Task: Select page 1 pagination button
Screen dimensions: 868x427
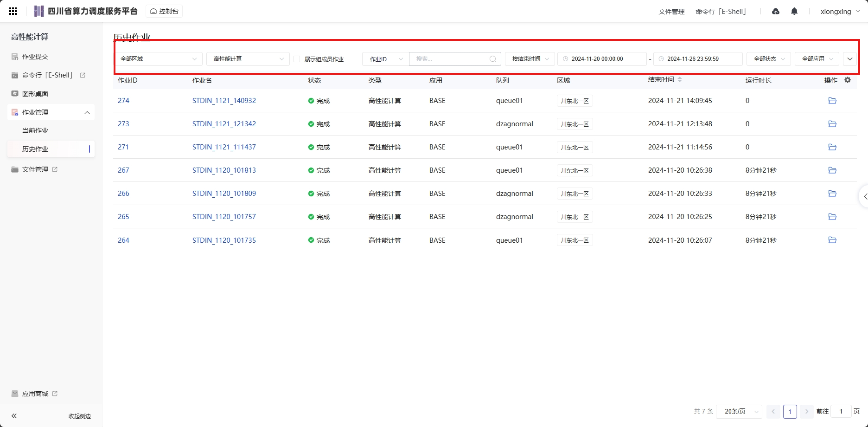Action: pyautogui.click(x=790, y=412)
